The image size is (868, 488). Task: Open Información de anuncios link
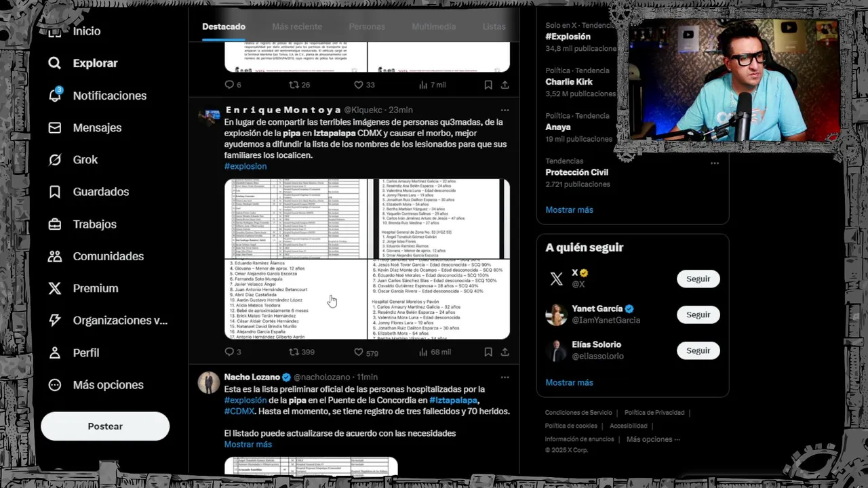click(x=580, y=439)
